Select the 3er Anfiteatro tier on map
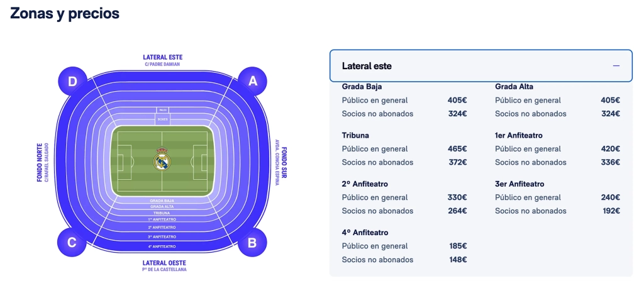This screenshot has height=281, width=644. coord(162,236)
